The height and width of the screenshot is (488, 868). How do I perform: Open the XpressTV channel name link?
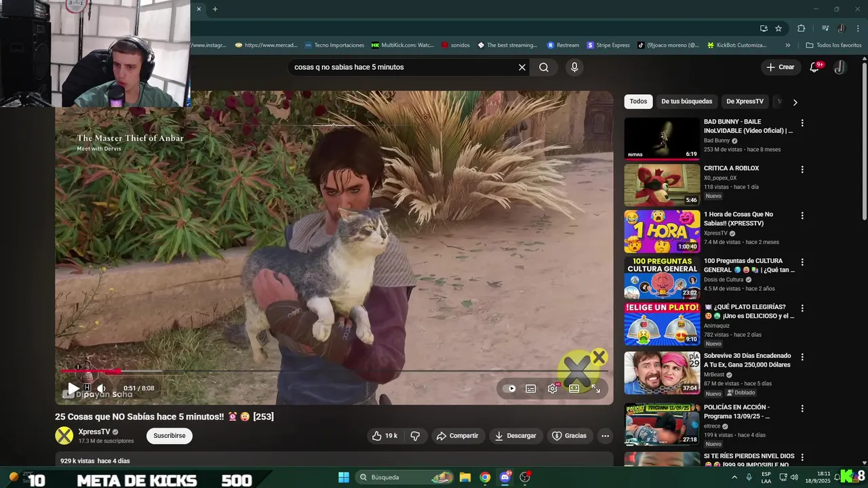pyautogui.click(x=94, y=432)
